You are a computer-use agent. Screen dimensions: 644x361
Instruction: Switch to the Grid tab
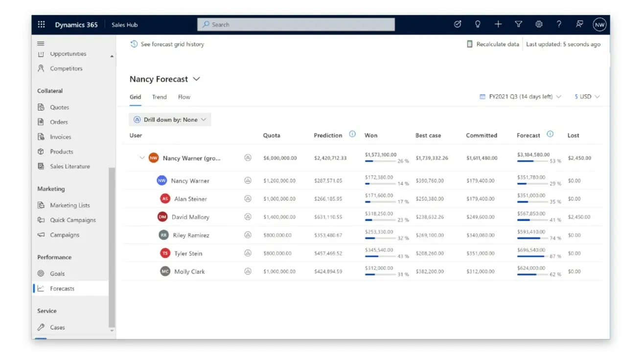click(x=135, y=97)
